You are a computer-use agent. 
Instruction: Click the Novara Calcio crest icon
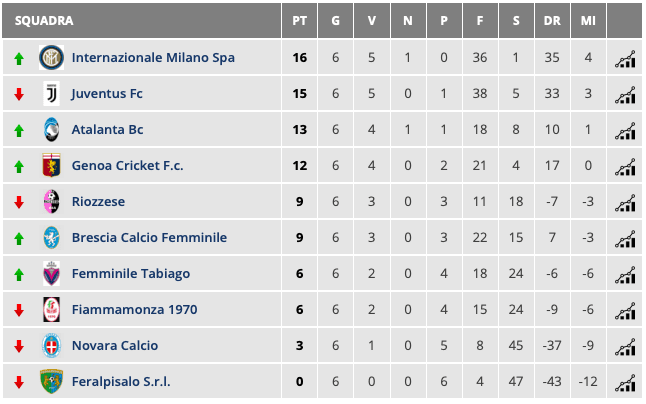point(50,346)
